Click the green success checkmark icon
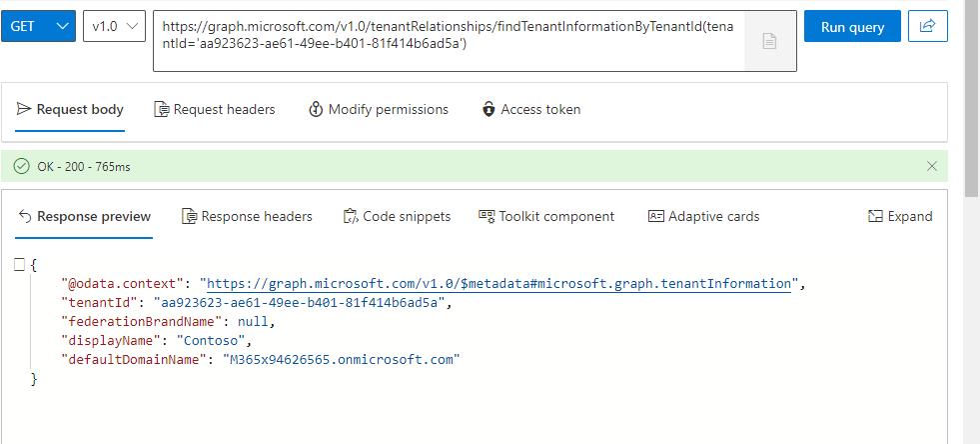The width and height of the screenshot is (980, 444). (22, 166)
